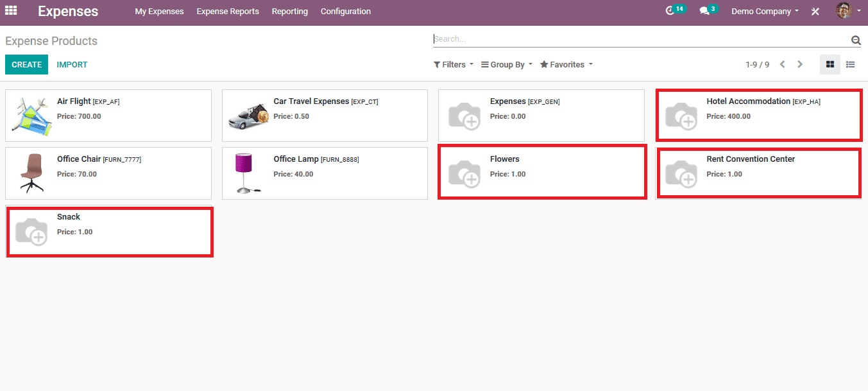Click Rent Convention Center camera placeholder icon

pos(681,173)
